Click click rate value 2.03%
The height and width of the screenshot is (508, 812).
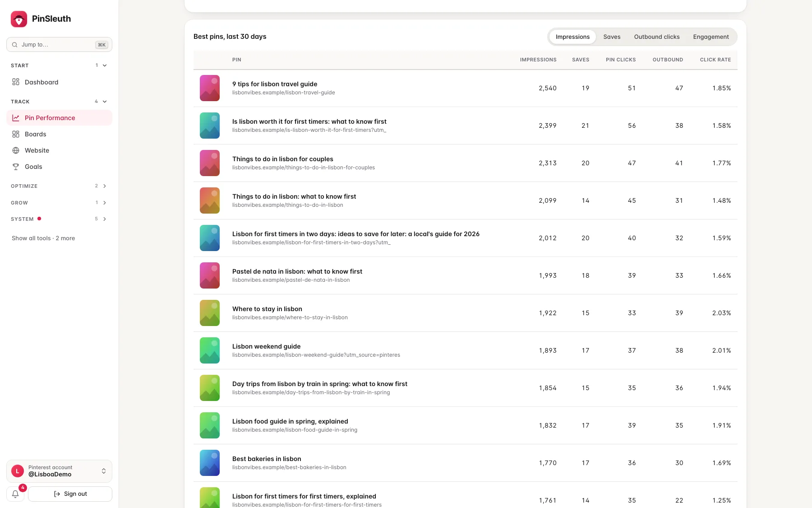[722, 313]
